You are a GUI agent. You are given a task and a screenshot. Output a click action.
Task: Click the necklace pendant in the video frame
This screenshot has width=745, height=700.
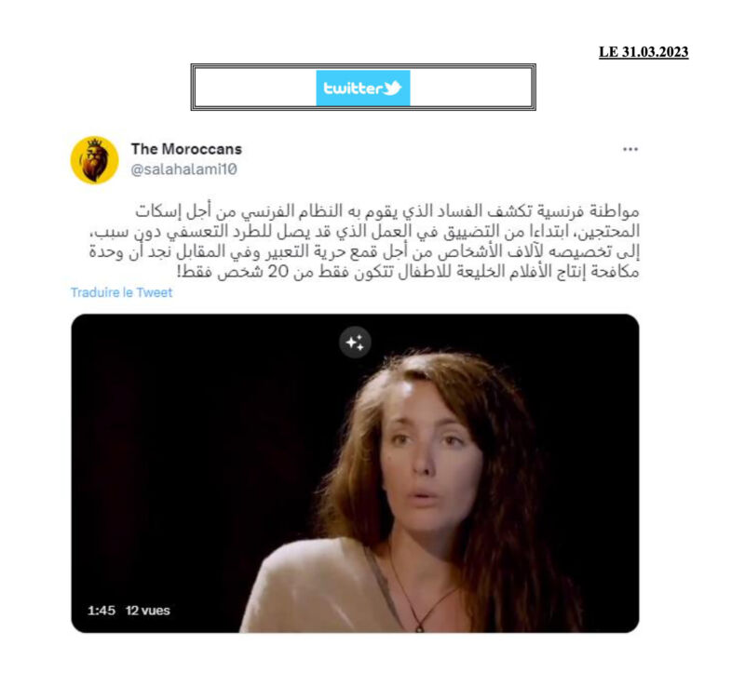coord(419,627)
